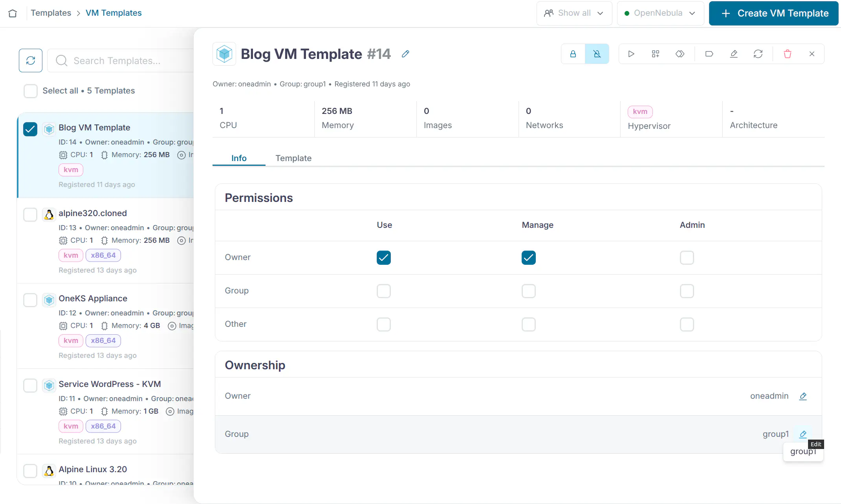Enable Other Use permission

[x=384, y=324]
